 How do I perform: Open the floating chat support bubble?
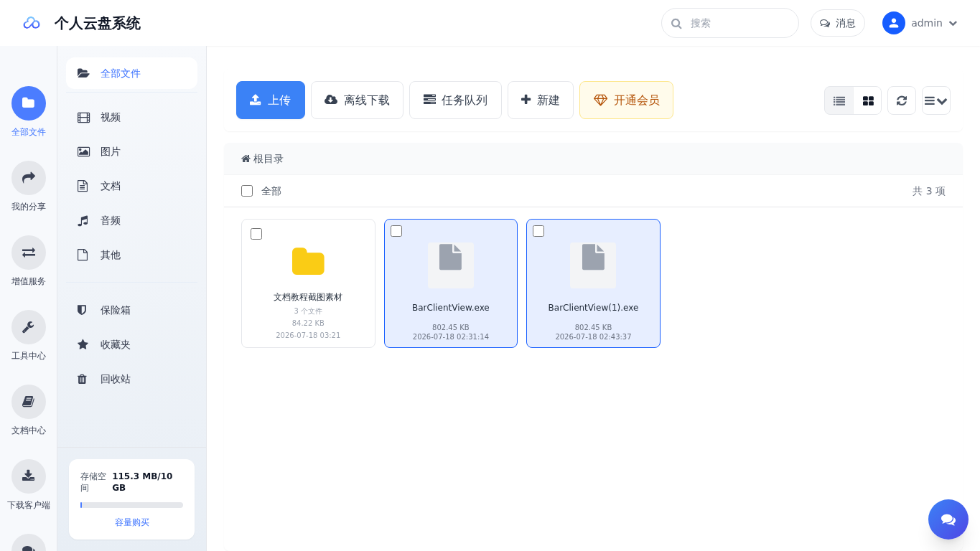tap(948, 519)
